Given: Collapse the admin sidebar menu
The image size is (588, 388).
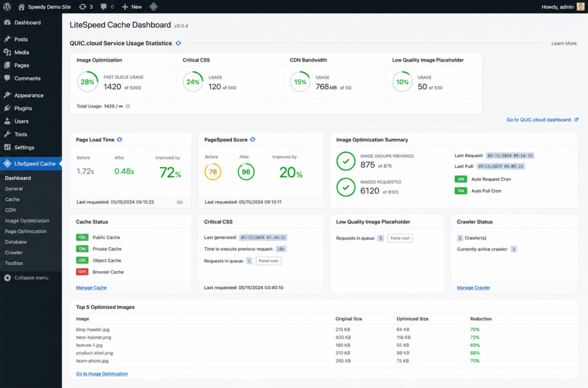Looking at the screenshot, I should point(26,278).
